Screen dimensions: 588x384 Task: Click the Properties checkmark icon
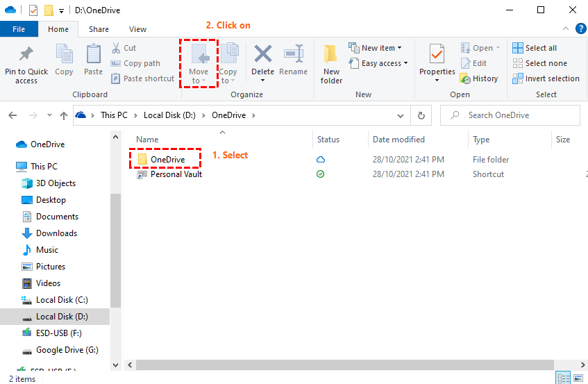(x=437, y=53)
